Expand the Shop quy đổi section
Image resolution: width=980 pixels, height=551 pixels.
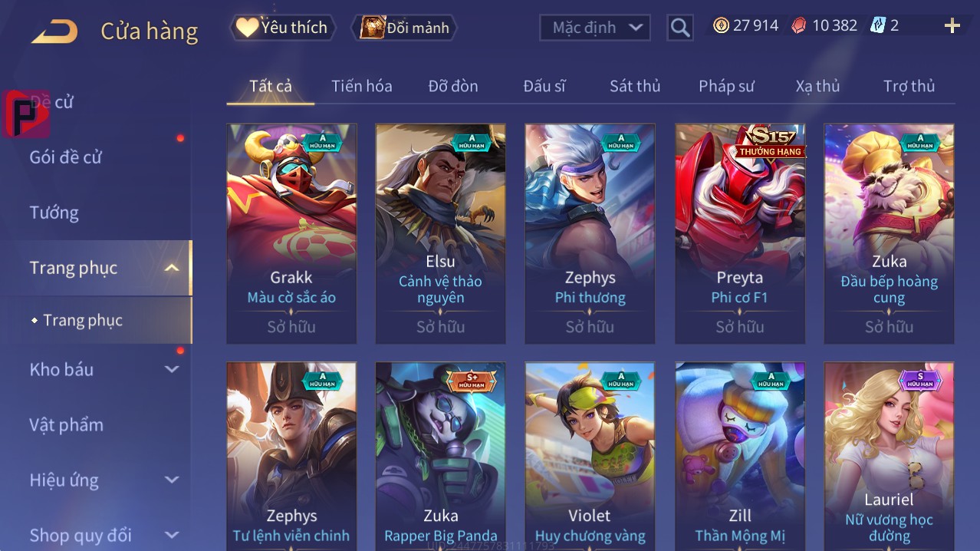tap(172, 535)
